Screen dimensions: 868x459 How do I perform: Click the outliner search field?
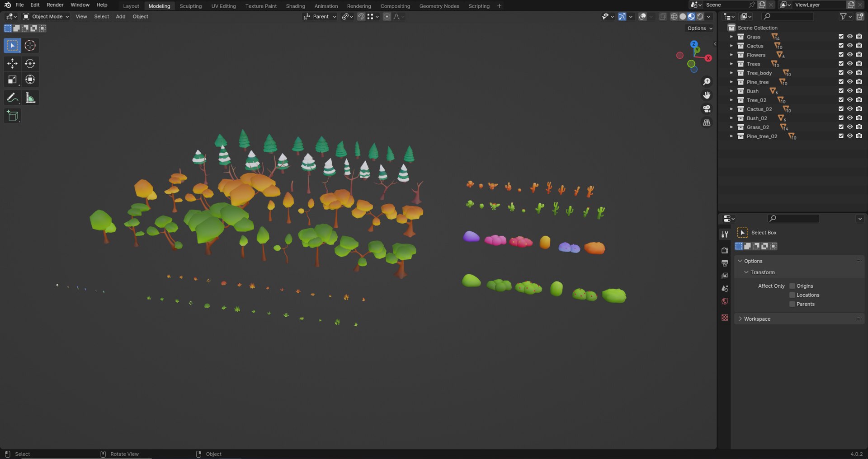[788, 17]
